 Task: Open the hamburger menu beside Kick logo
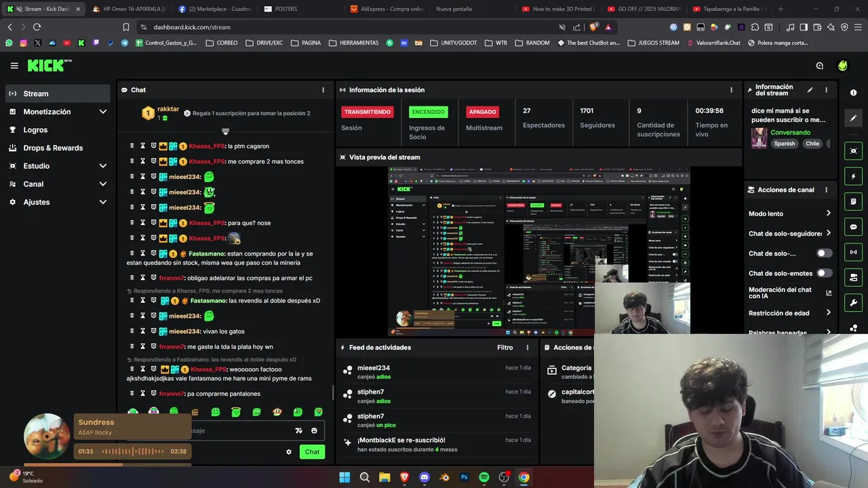click(x=14, y=66)
